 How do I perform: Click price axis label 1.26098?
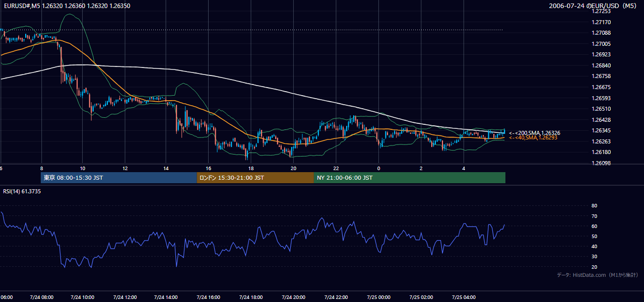(602, 163)
